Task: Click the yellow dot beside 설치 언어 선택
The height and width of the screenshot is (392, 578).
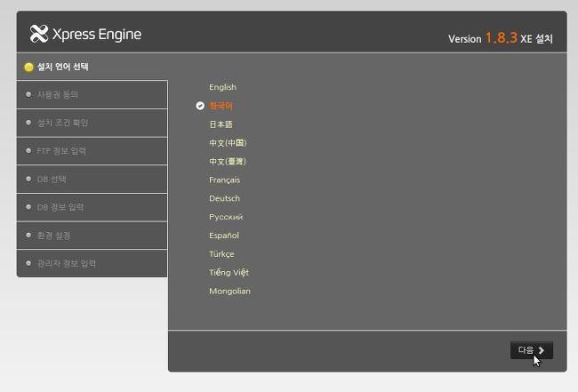Action: (28, 67)
